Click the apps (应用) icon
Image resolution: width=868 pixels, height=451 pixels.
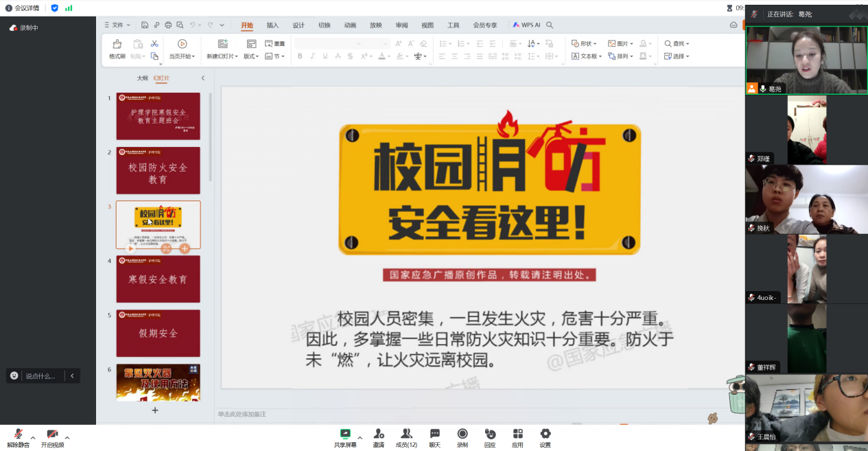pyautogui.click(x=517, y=434)
